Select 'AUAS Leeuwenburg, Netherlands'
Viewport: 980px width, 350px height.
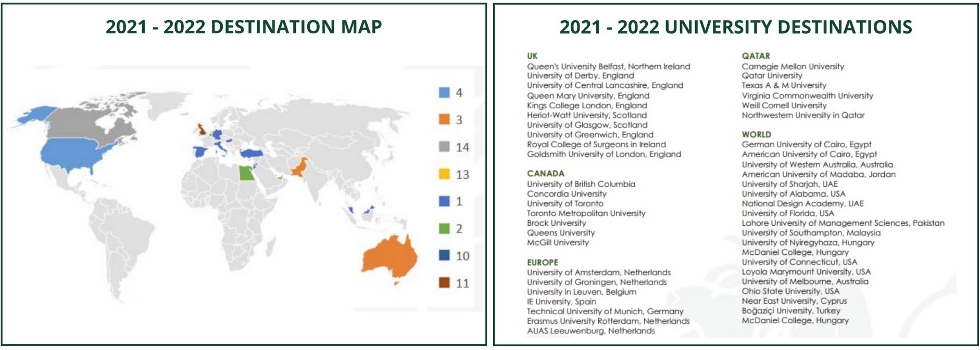point(591,331)
